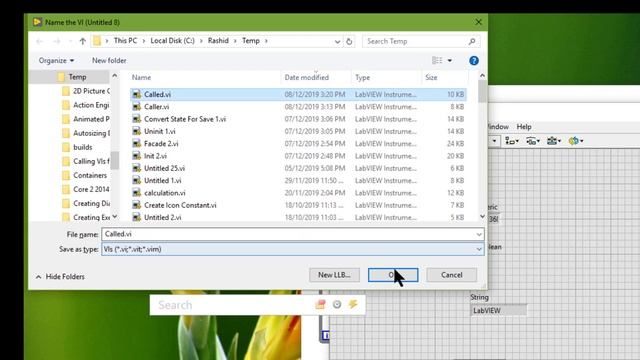Select the Caller.vi file
This screenshot has height=360, width=640.
click(x=298, y=107)
